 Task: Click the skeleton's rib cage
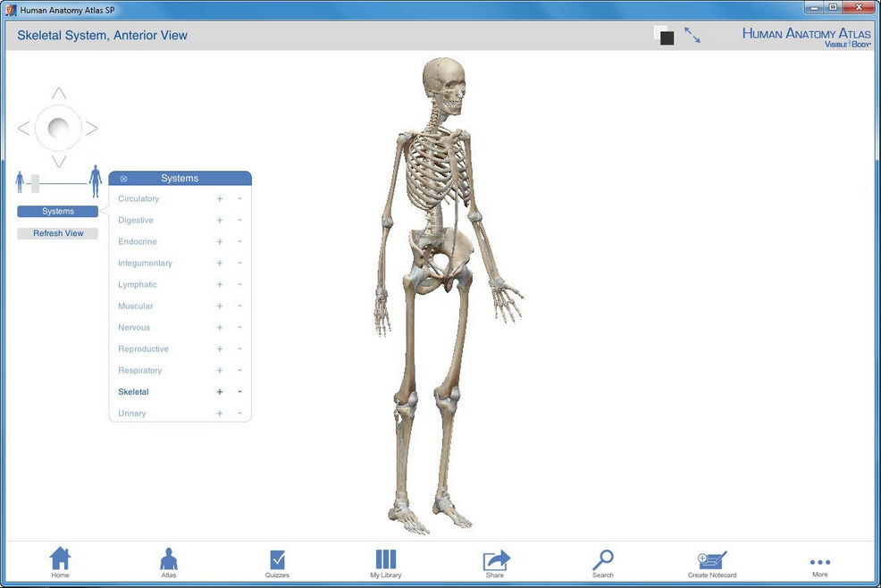click(438, 169)
